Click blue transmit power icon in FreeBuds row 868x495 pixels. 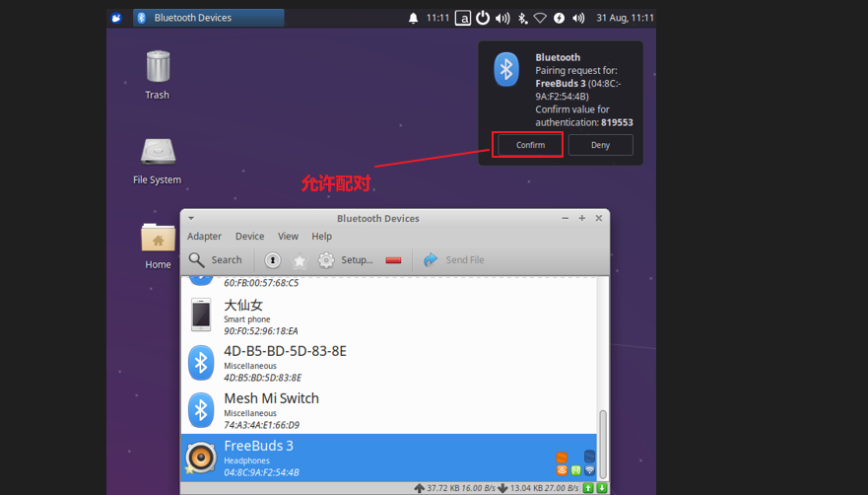pos(589,470)
